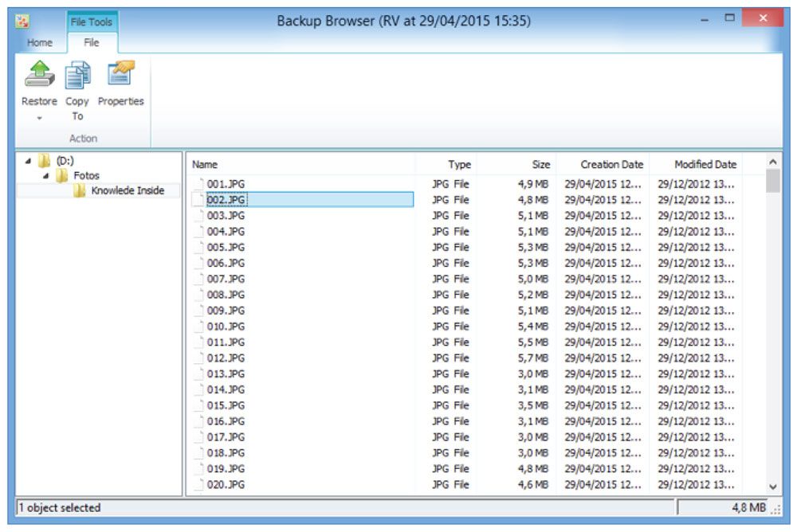The width and height of the screenshot is (797, 532).
Task: Open the Properties icon in the ribbon
Action: [120, 74]
